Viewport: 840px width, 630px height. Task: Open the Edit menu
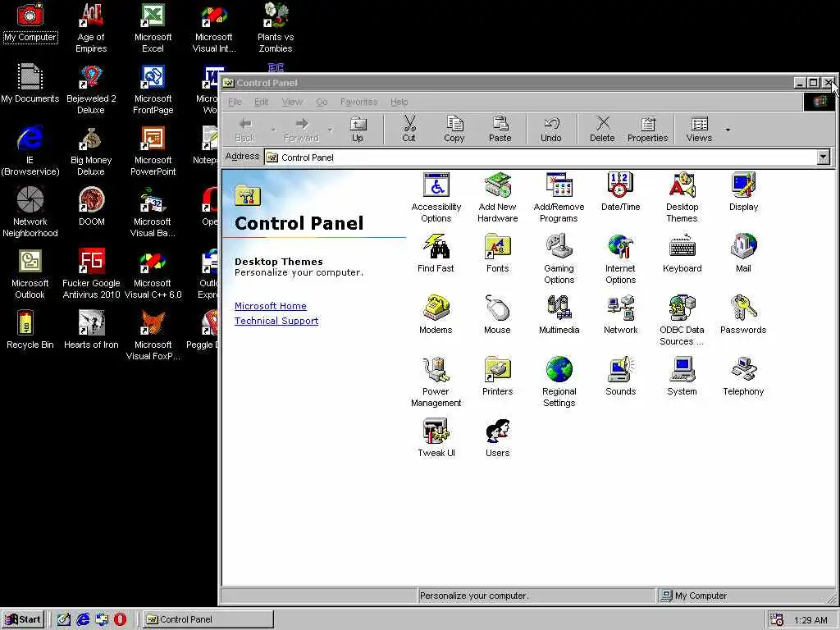[x=261, y=102]
